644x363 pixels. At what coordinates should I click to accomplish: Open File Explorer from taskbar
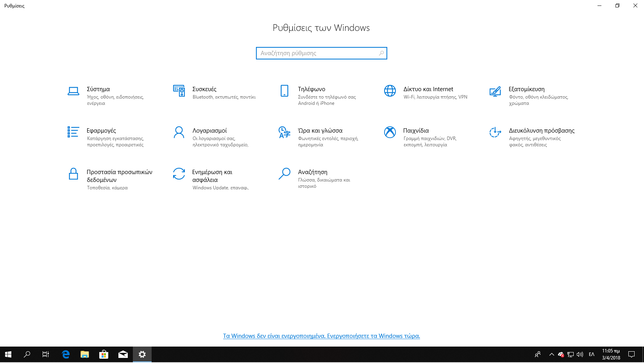(x=85, y=354)
